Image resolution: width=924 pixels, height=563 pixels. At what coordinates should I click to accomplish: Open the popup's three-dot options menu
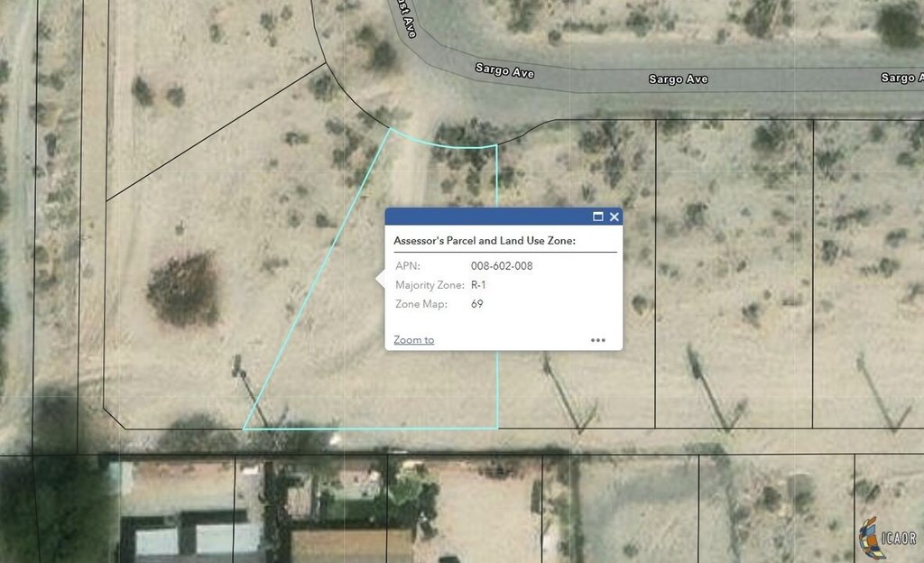click(x=598, y=340)
